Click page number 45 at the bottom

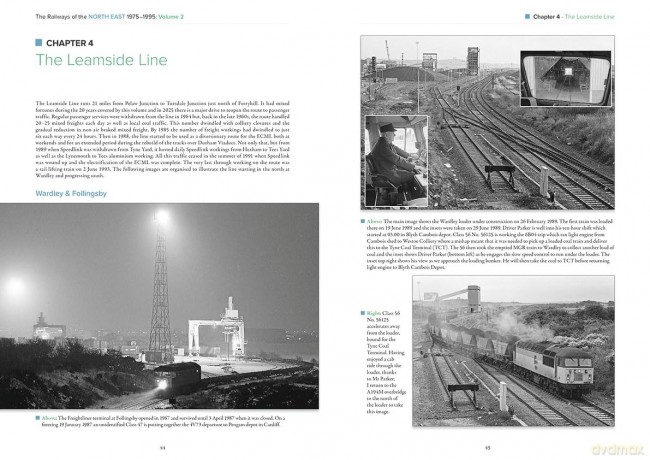coord(488,448)
